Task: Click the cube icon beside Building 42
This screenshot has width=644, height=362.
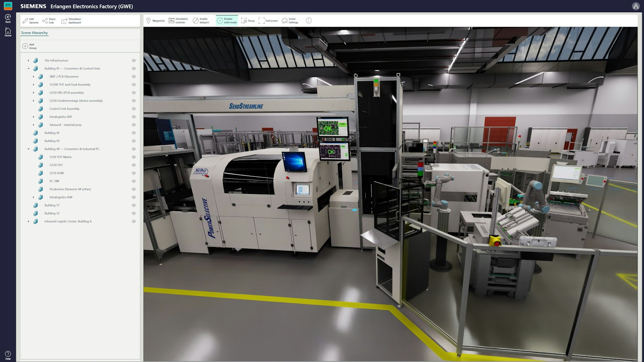Action: point(35,133)
